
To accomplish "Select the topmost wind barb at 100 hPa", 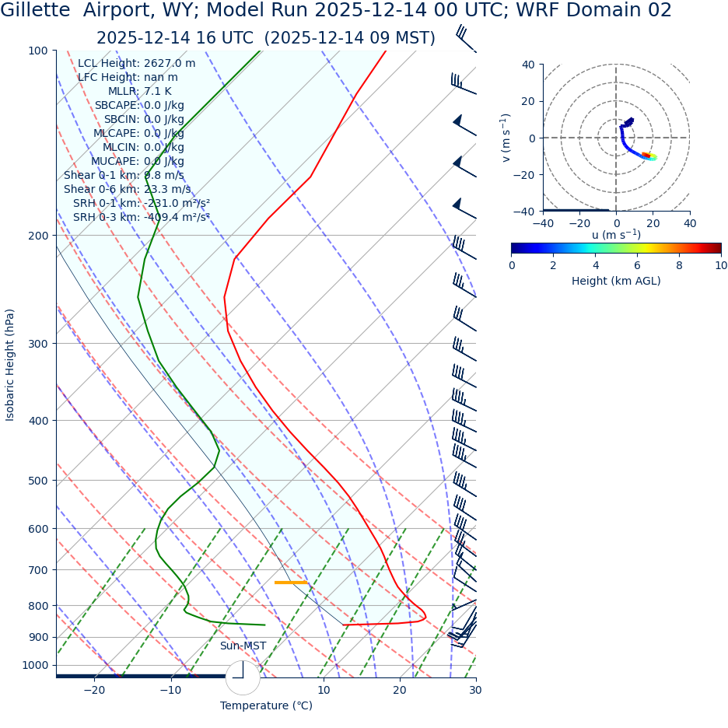I will click(x=464, y=39).
